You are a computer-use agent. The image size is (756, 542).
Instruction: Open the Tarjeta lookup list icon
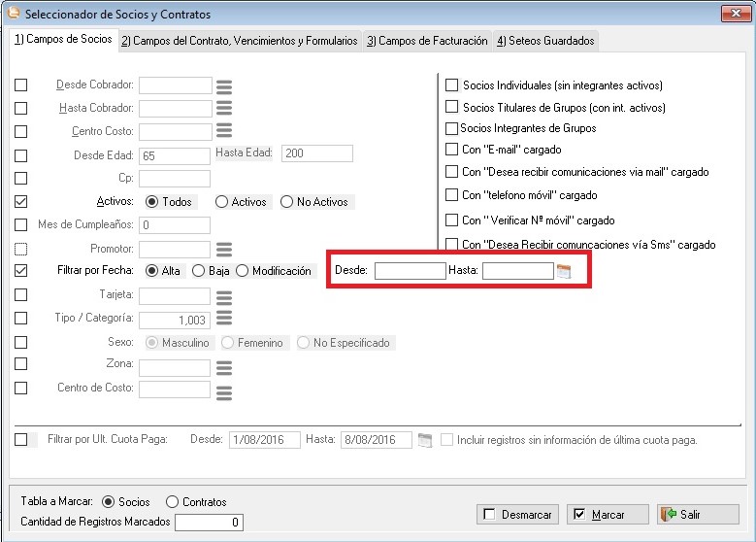click(224, 296)
